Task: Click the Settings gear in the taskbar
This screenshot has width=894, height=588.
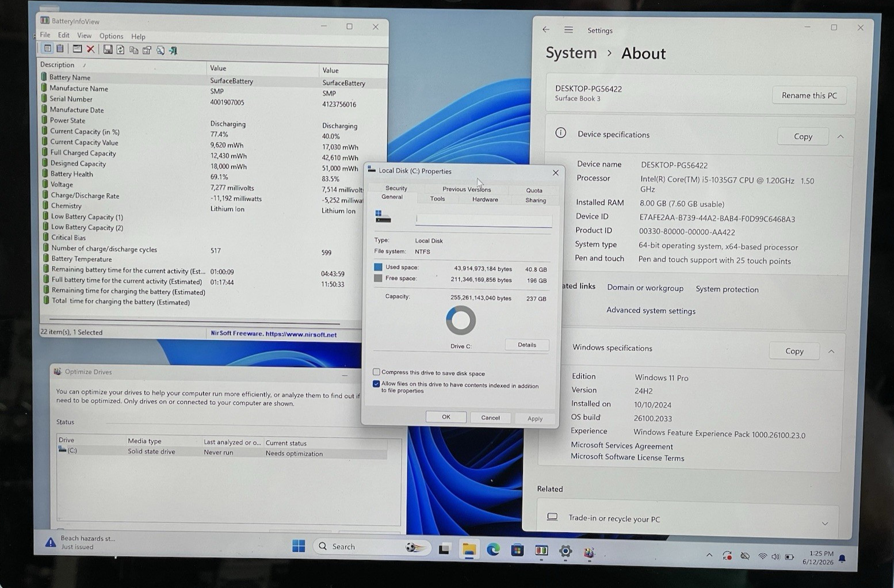Action: pyautogui.click(x=566, y=552)
